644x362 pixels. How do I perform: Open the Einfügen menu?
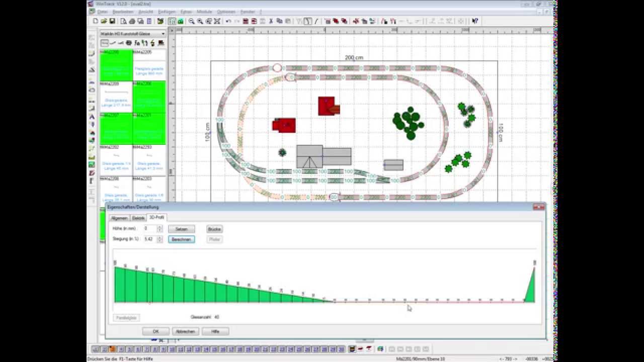click(167, 11)
